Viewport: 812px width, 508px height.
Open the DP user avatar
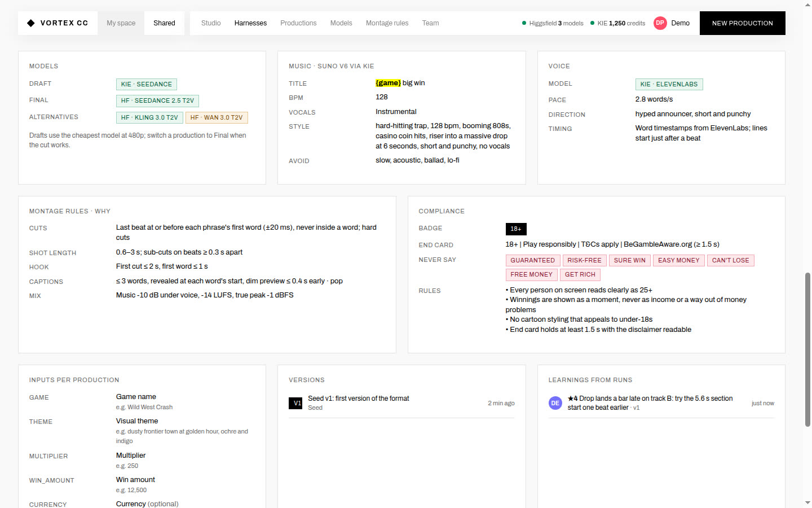(x=660, y=23)
